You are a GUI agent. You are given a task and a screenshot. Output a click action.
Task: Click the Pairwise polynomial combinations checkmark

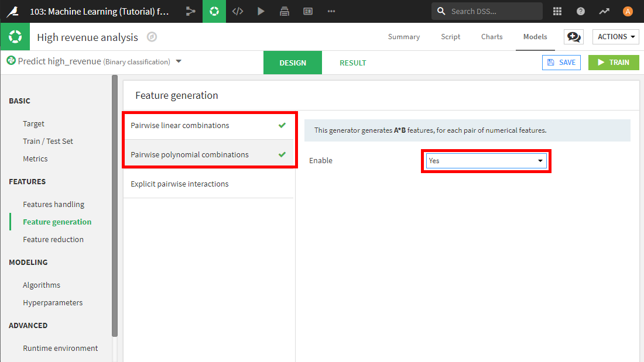coord(282,154)
